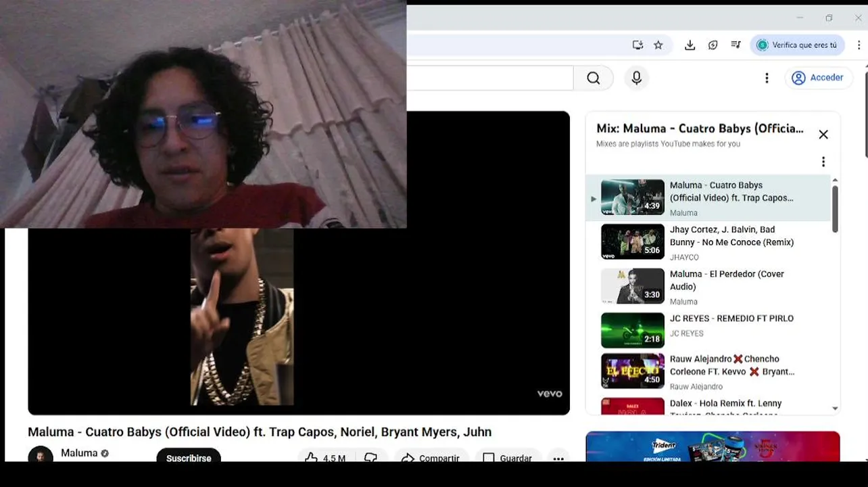Open Chrome's three-dot menu
The height and width of the screenshot is (487, 868).
tap(859, 45)
